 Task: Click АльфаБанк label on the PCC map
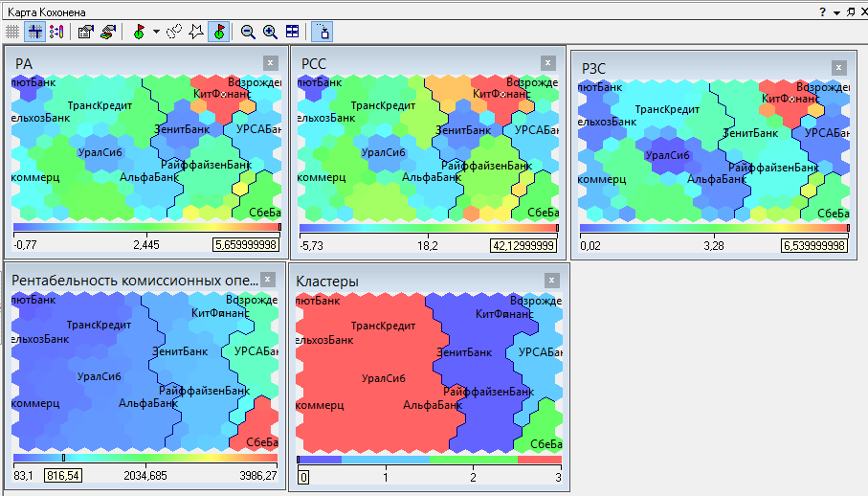tap(432, 177)
